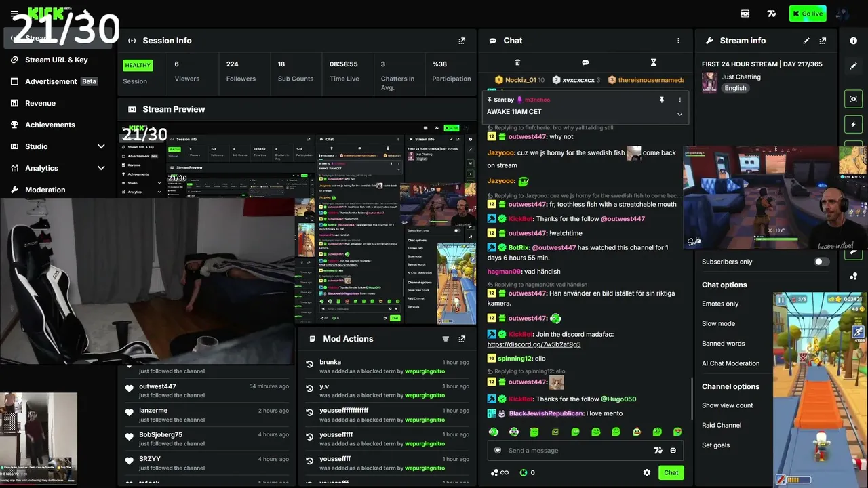Click the trash icon below Chat header
Screen dimensions: 868x488
point(517,62)
